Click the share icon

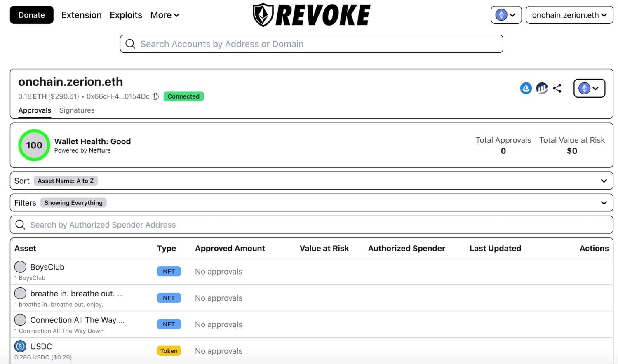pos(557,88)
